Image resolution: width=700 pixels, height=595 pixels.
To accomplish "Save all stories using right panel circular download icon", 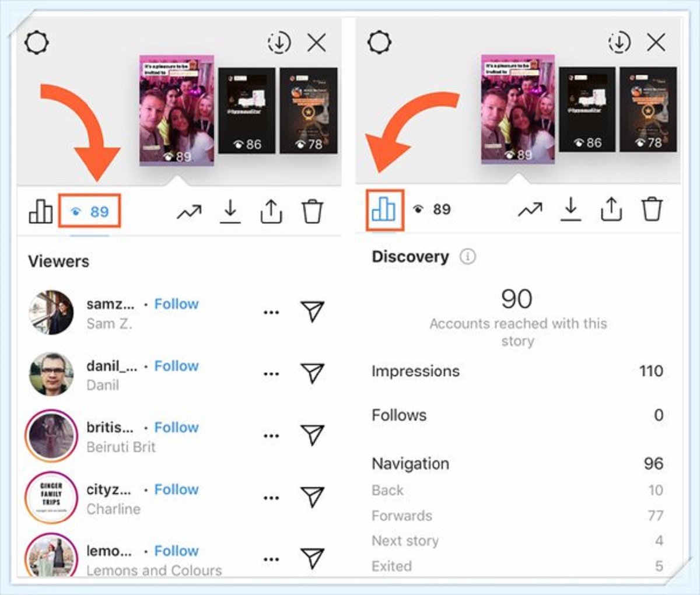I will point(619,42).
